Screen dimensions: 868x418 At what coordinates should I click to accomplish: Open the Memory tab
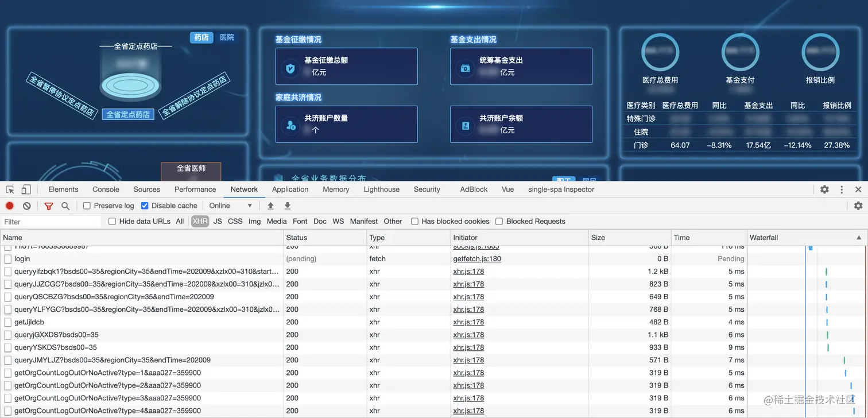tap(336, 189)
